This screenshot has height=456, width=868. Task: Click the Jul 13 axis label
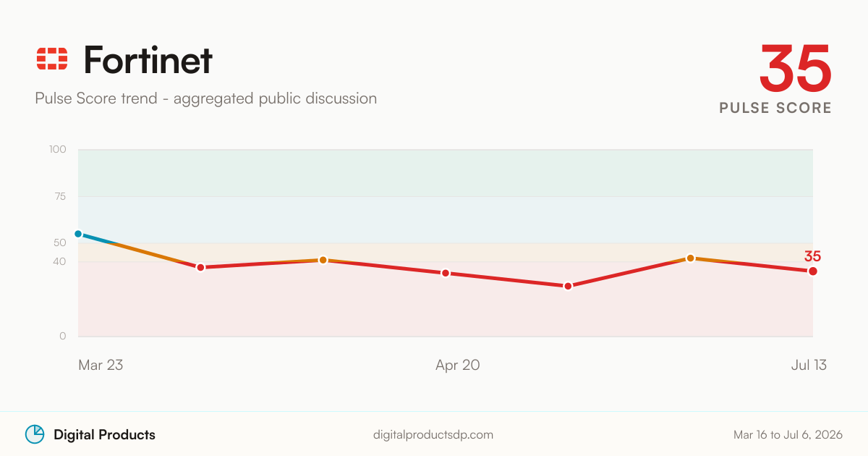point(809,366)
